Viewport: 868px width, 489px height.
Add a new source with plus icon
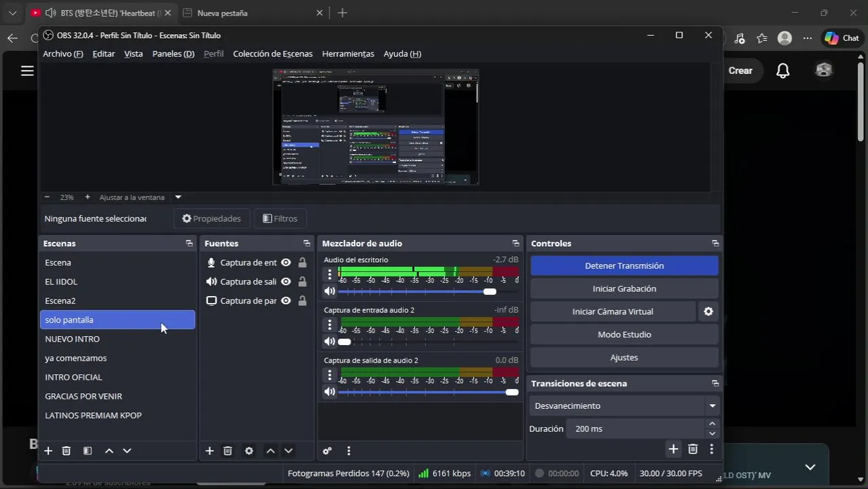click(210, 451)
